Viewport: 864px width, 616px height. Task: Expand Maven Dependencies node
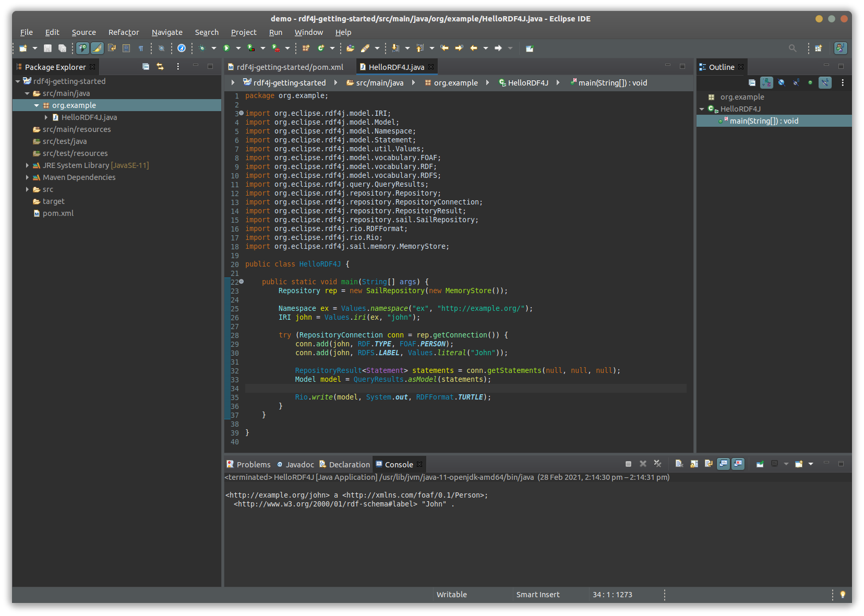pos(27,177)
